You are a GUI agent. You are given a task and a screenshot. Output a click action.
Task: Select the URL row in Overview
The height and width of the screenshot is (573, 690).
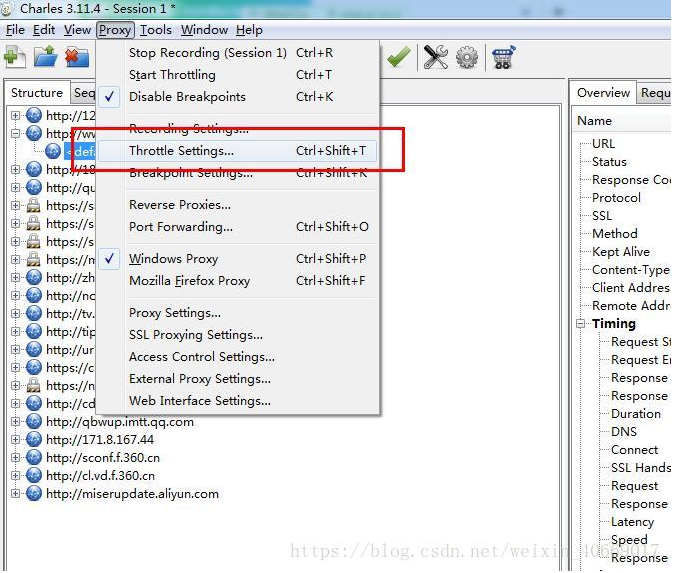[x=603, y=143]
